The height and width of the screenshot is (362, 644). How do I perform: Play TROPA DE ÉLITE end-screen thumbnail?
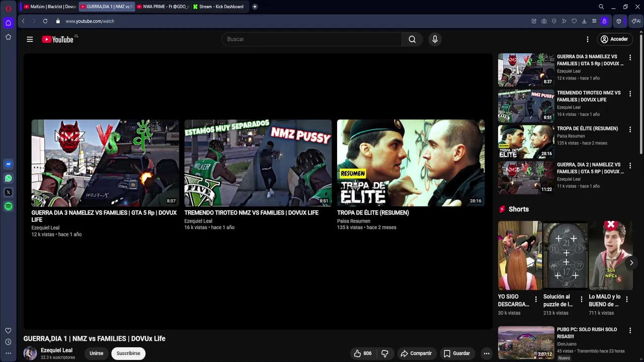coord(411,163)
